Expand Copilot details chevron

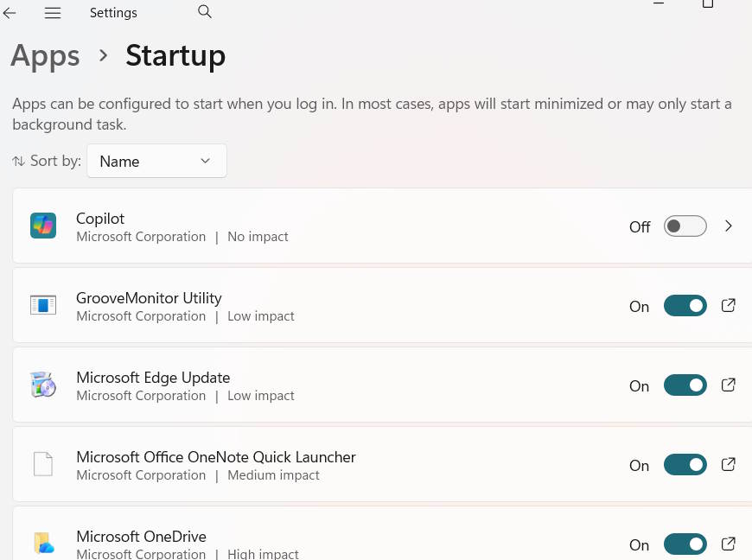pyautogui.click(x=729, y=226)
